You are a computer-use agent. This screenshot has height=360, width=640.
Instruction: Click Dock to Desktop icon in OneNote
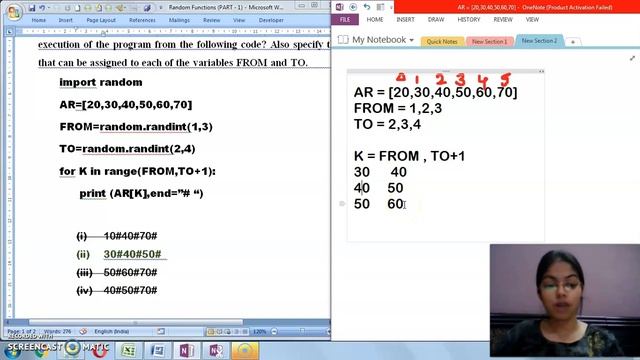click(380, 7)
